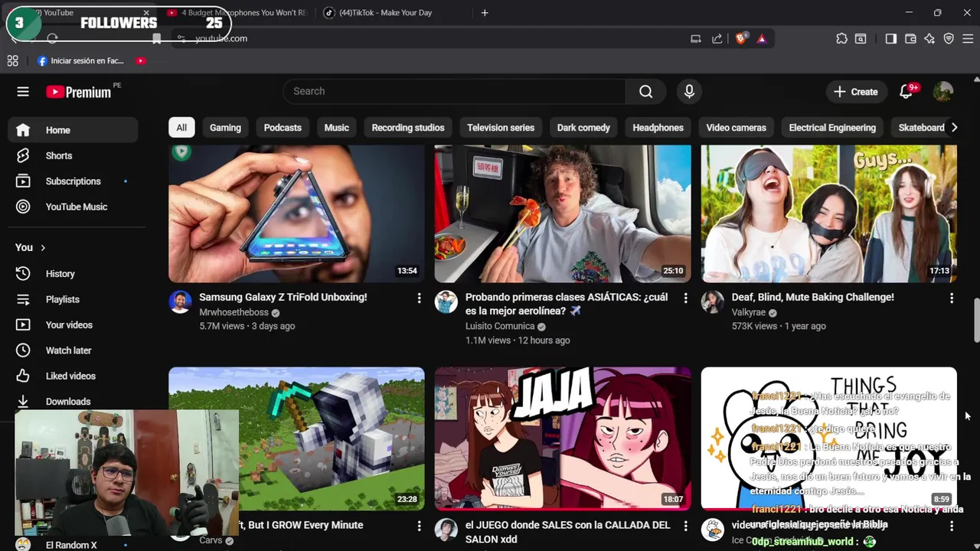Open Downloads in the sidebar
Viewport: 980px width, 551px height.
[73, 401]
